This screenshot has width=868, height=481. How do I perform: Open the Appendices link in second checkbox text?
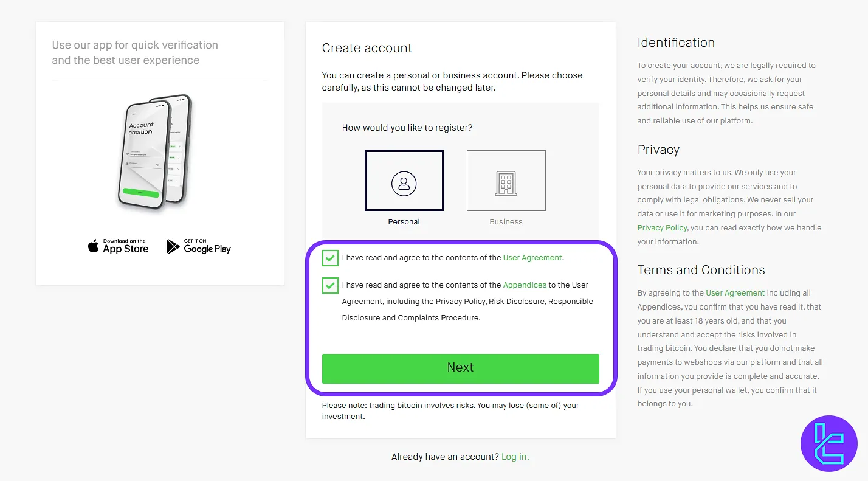point(525,285)
